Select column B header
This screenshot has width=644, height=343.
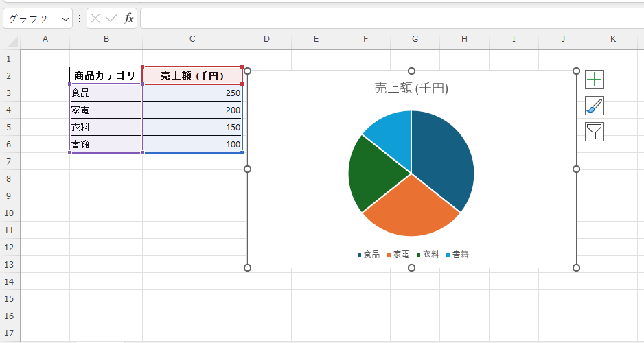(106, 39)
